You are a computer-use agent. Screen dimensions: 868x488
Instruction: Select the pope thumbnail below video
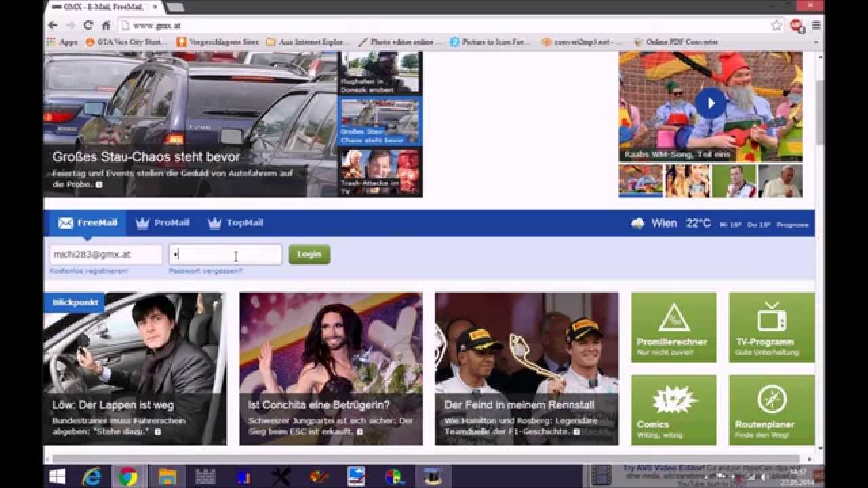(780, 180)
